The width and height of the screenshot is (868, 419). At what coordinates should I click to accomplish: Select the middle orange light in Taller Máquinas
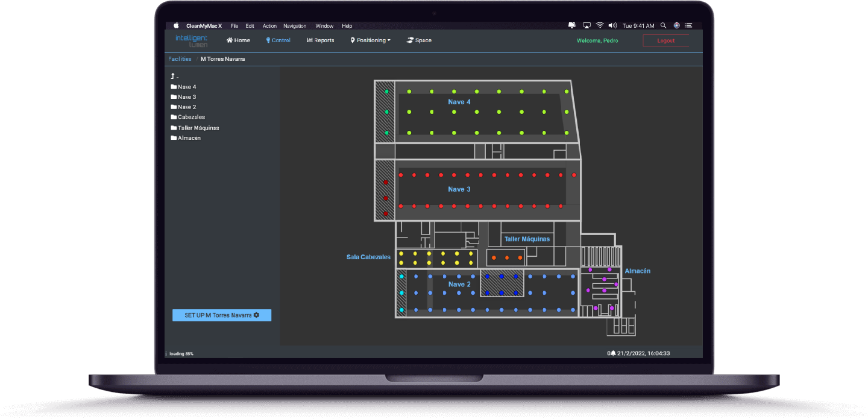[507, 257]
